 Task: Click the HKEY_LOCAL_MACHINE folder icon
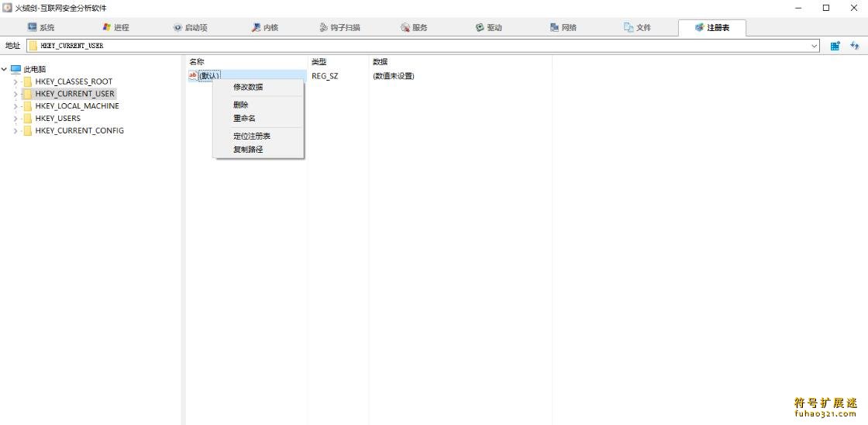28,105
